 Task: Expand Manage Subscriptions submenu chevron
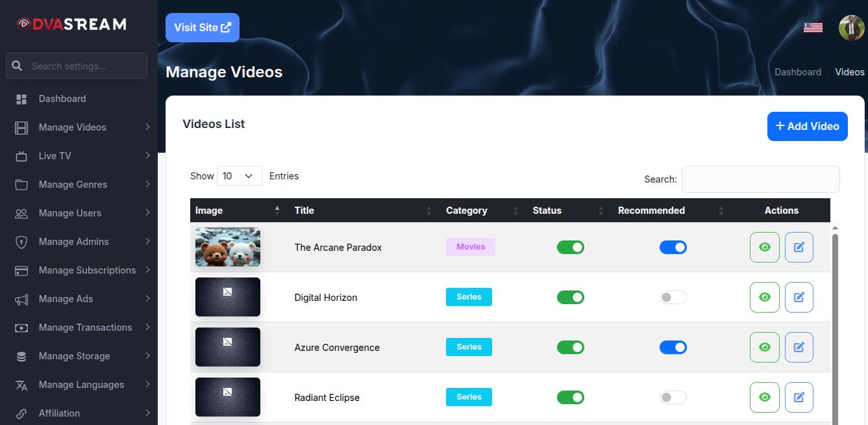pos(147,270)
